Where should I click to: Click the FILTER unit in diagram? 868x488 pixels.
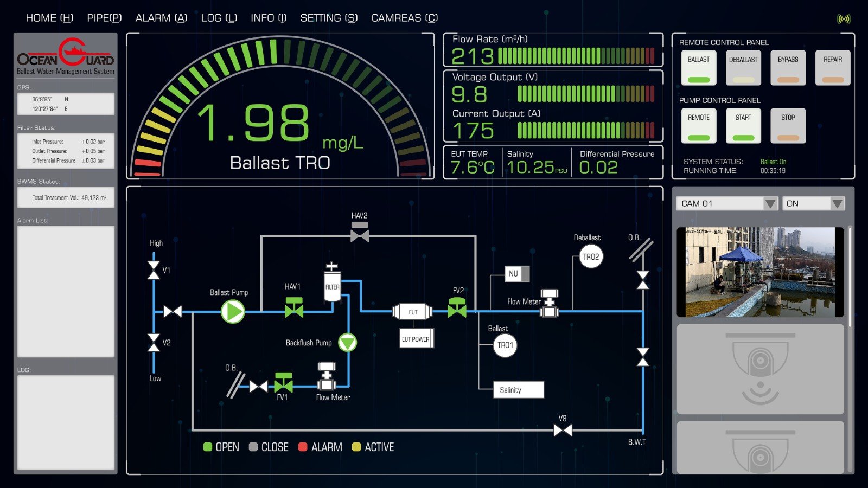point(332,285)
